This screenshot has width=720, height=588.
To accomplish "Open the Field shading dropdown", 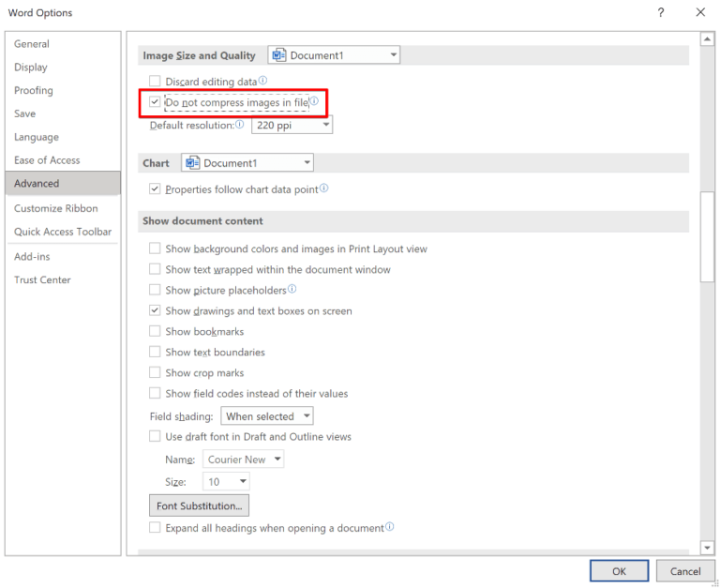I will pyautogui.click(x=267, y=416).
